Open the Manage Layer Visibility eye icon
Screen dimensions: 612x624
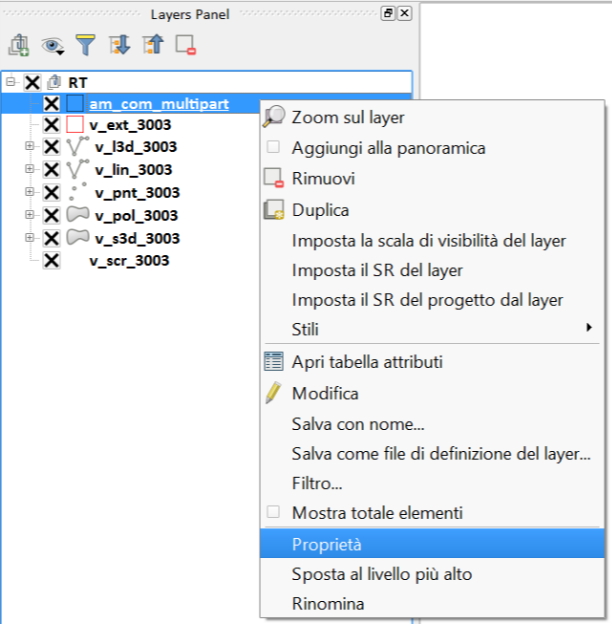click(x=52, y=45)
